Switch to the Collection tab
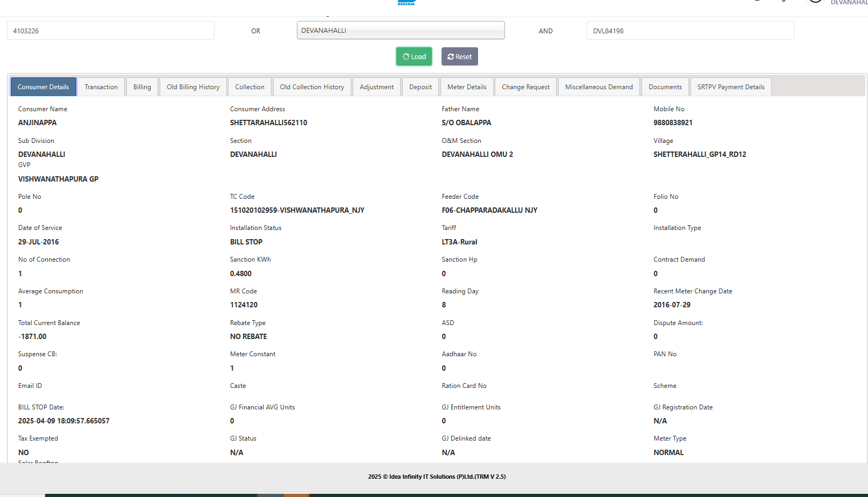The height and width of the screenshot is (497, 868). [250, 87]
